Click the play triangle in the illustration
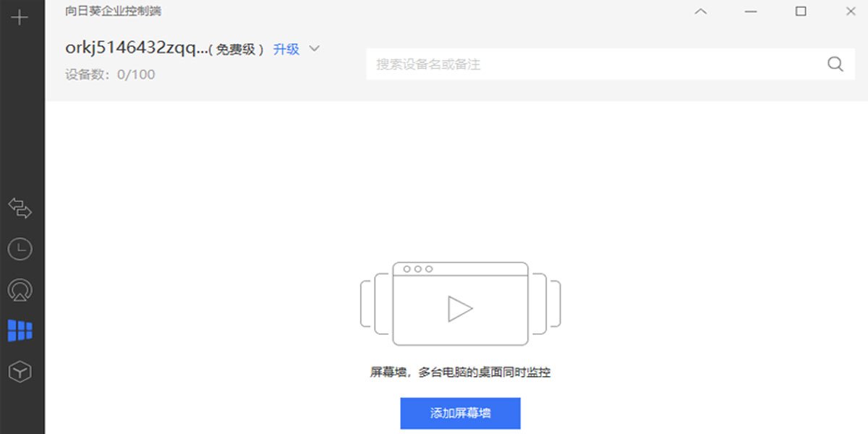Image resolution: width=868 pixels, height=434 pixels. pos(459,309)
